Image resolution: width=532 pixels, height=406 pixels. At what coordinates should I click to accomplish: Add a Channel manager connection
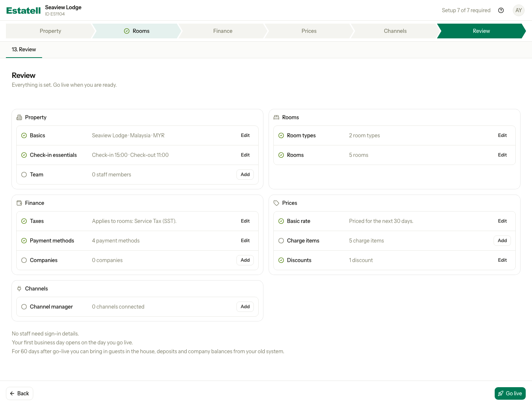[245, 307]
